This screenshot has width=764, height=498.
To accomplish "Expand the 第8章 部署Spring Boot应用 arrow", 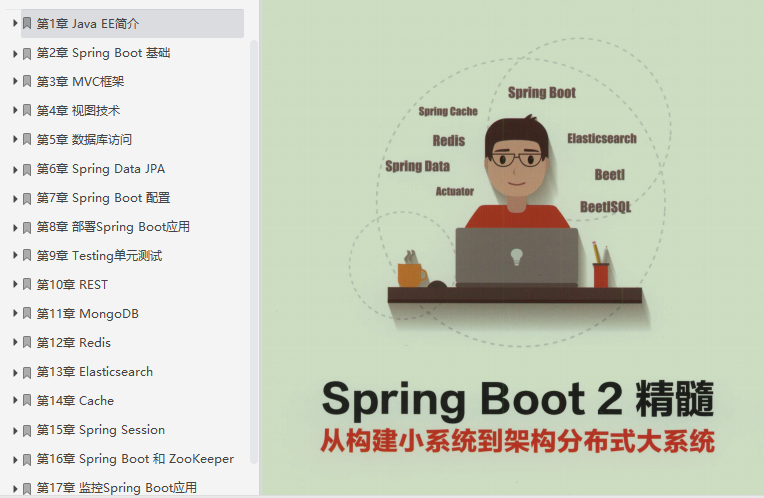I will (x=15, y=228).
